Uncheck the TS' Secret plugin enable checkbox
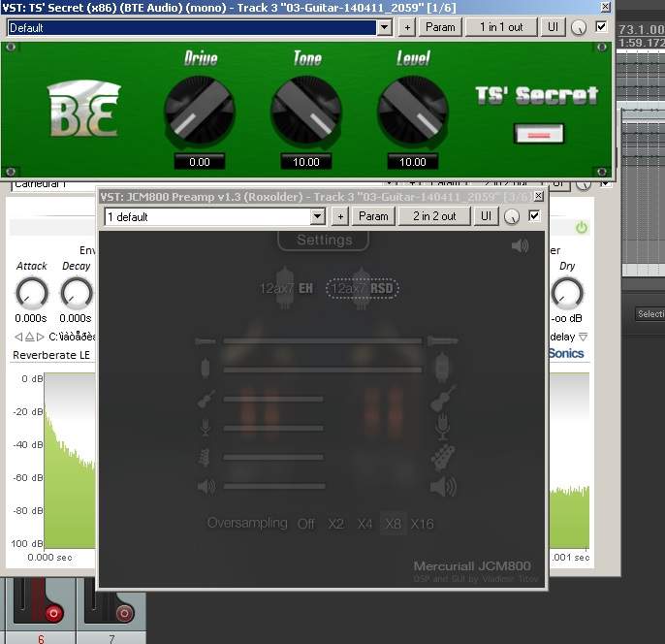The height and width of the screenshot is (644, 665). [601, 27]
